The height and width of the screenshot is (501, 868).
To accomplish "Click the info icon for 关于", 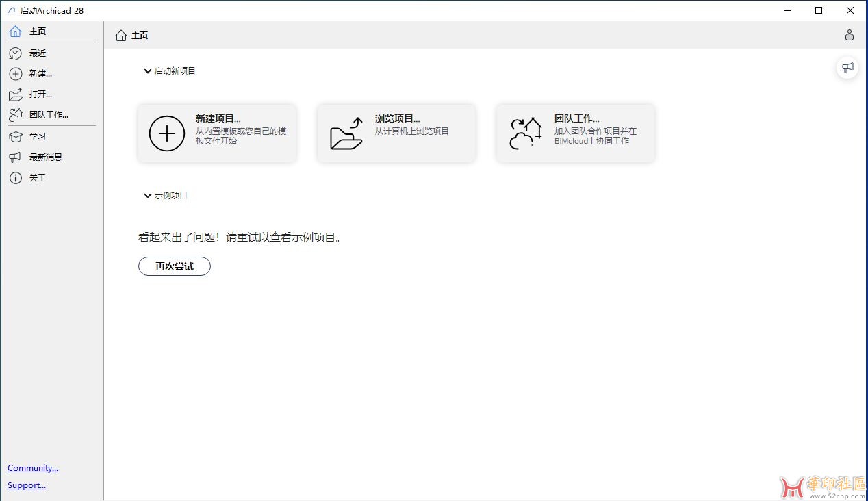I will tap(15, 178).
